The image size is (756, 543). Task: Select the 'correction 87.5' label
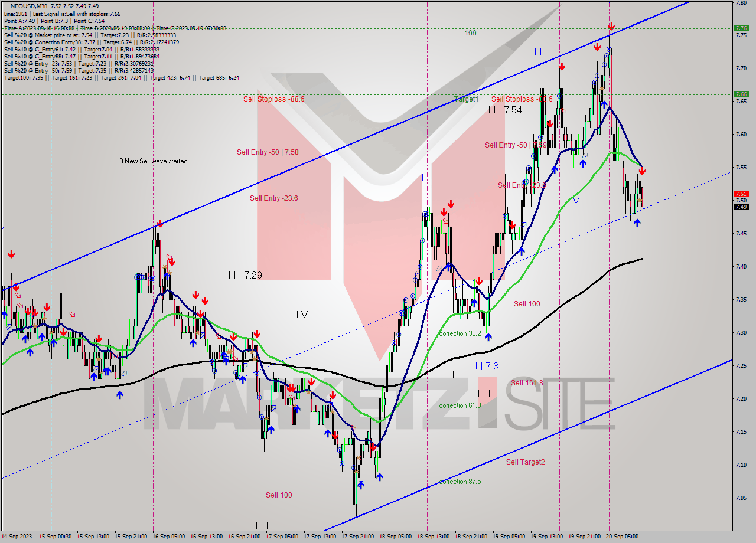460,482
